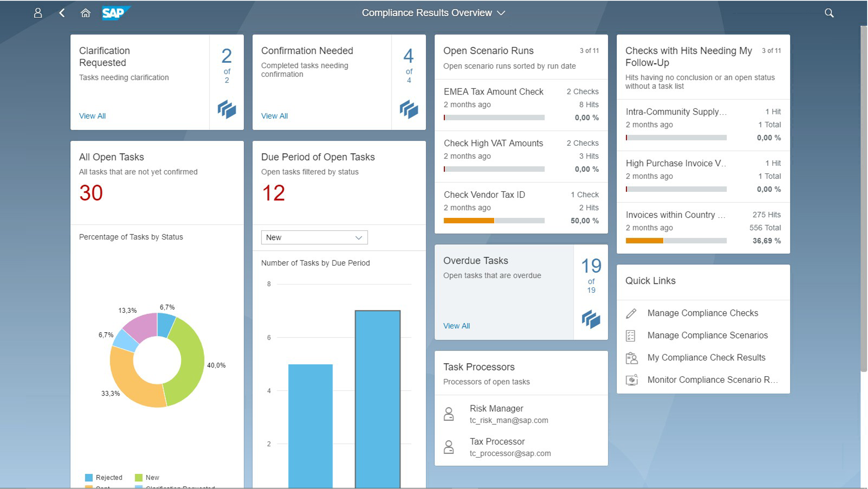Open Invoices within Country entry
Viewport: 868px width, 489px height.
click(x=703, y=228)
